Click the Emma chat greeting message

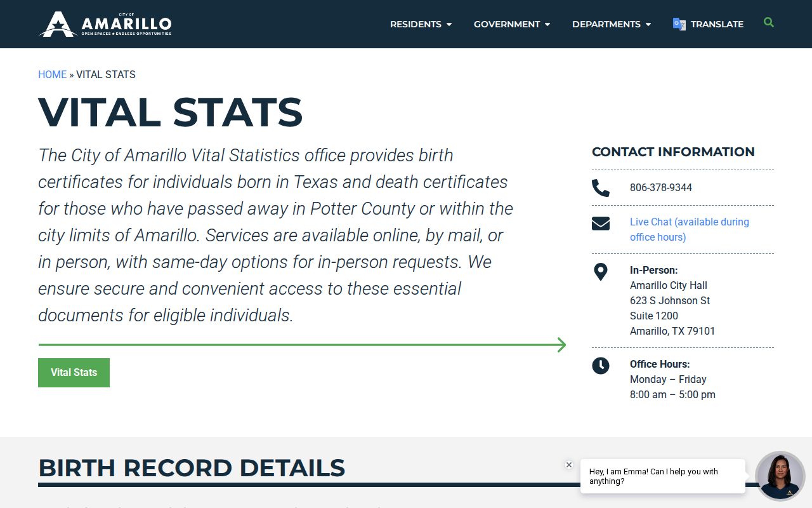click(x=663, y=476)
